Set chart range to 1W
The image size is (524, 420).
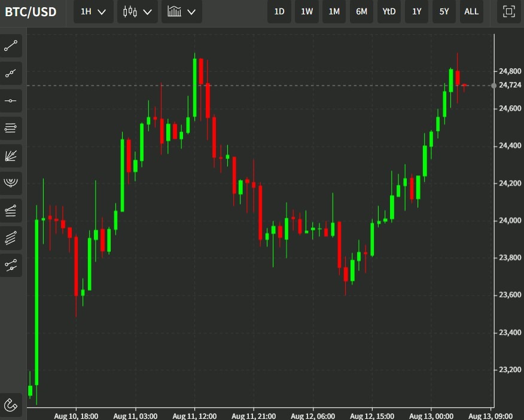coord(306,12)
